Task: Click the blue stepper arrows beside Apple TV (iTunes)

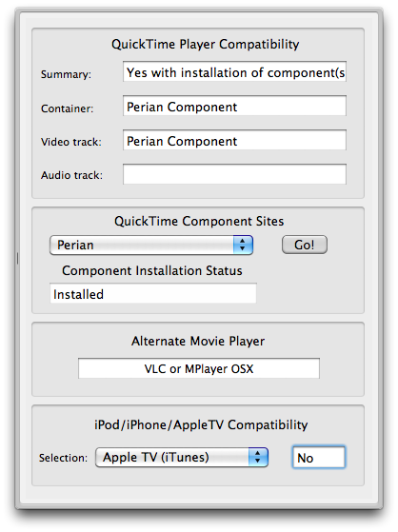Action: point(258,458)
